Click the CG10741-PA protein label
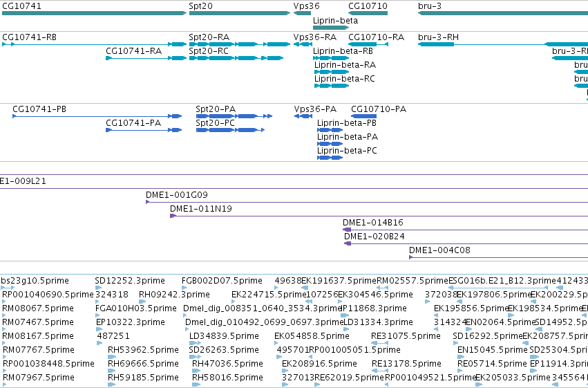The image size is (588, 388). (x=133, y=123)
